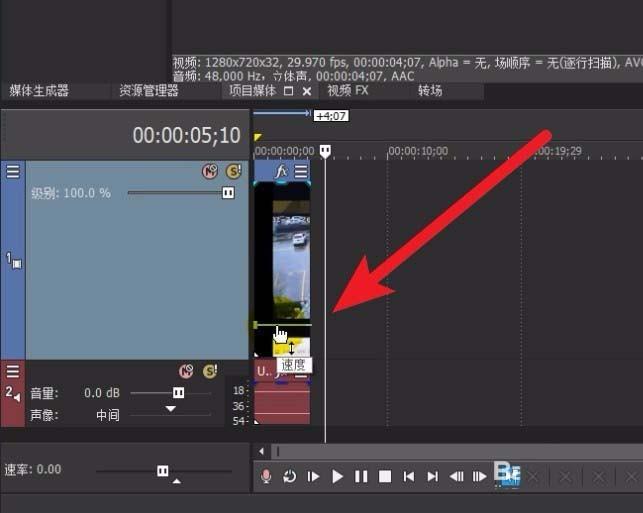
Task: Switch to the 视频 FX tab
Action: click(x=348, y=91)
